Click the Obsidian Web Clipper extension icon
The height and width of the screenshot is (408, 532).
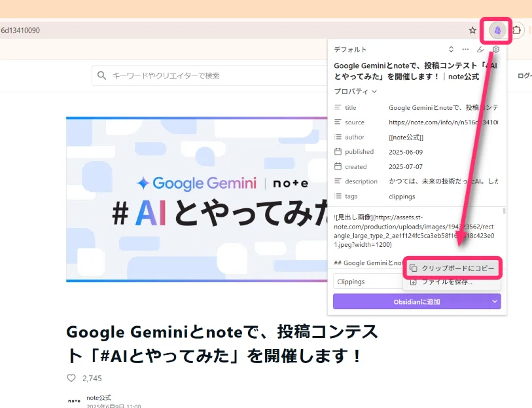pos(497,30)
